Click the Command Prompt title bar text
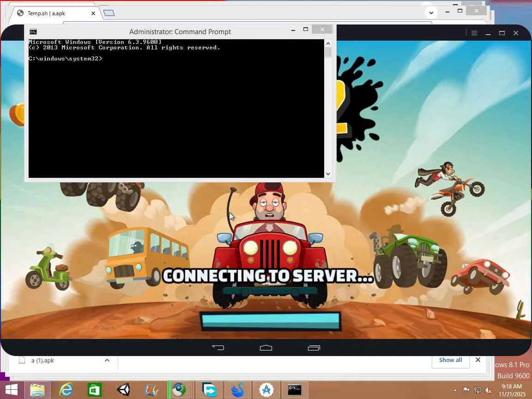532x399 pixels. pyautogui.click(x=180, y=31)
